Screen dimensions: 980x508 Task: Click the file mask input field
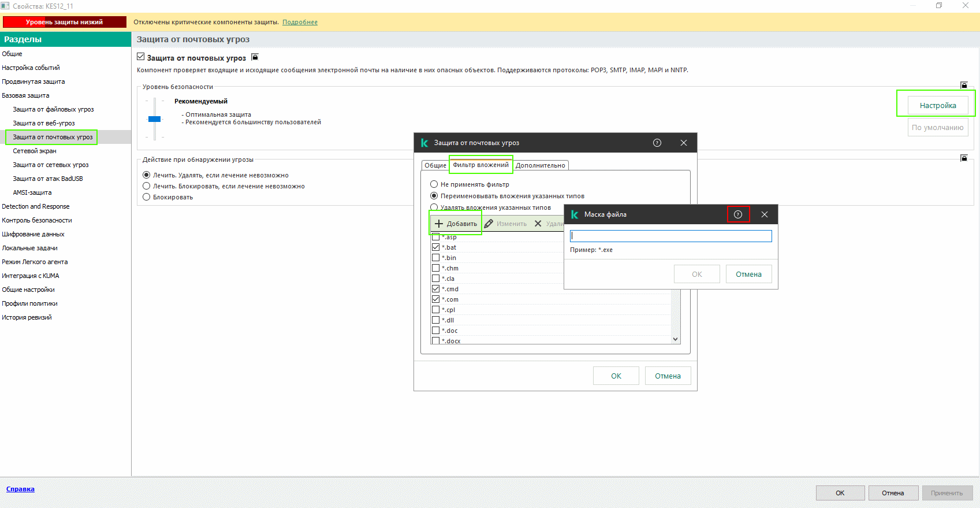[670, 236]
